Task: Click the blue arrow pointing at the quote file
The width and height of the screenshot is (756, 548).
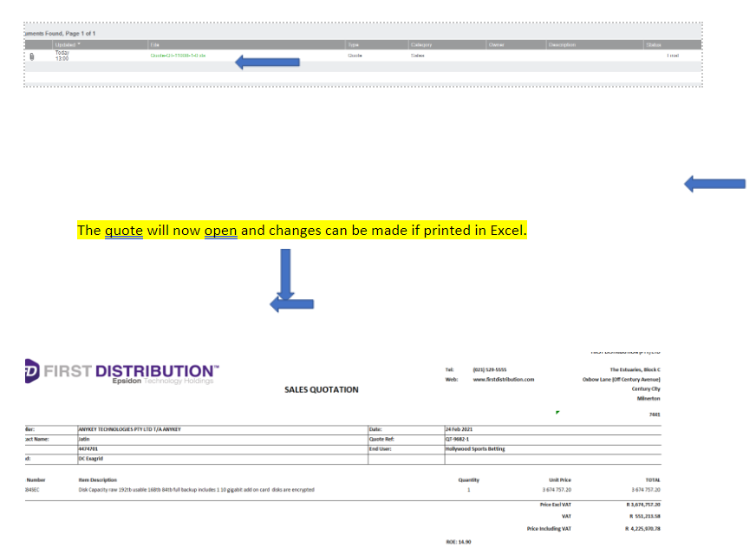Action: tap(267, 62)
